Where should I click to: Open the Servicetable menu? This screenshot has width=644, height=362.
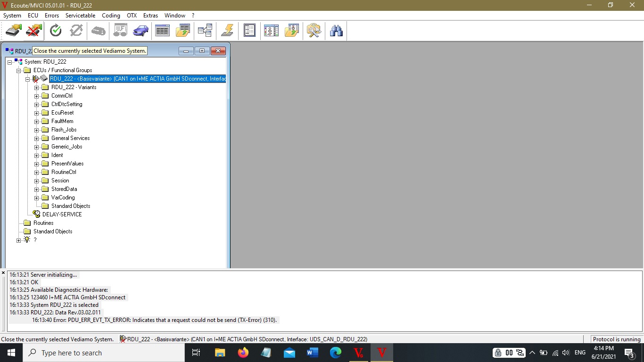[x=80, y=16]
